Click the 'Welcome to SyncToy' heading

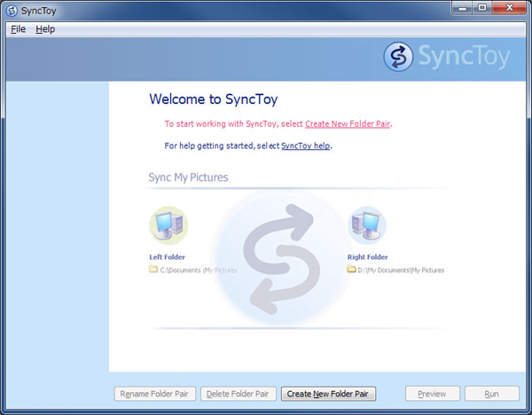coord(214,99)
